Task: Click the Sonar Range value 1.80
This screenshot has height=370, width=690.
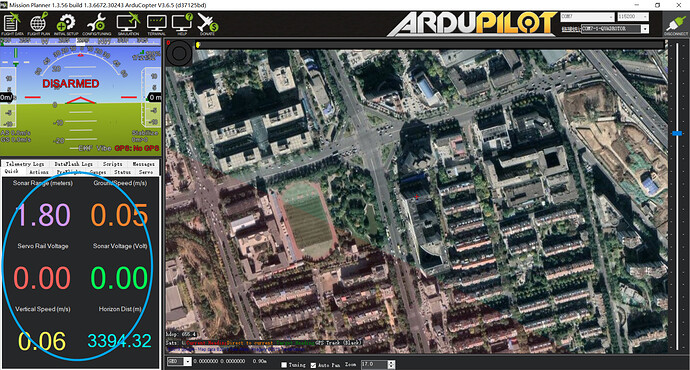Action: click(x=42, y=215)
